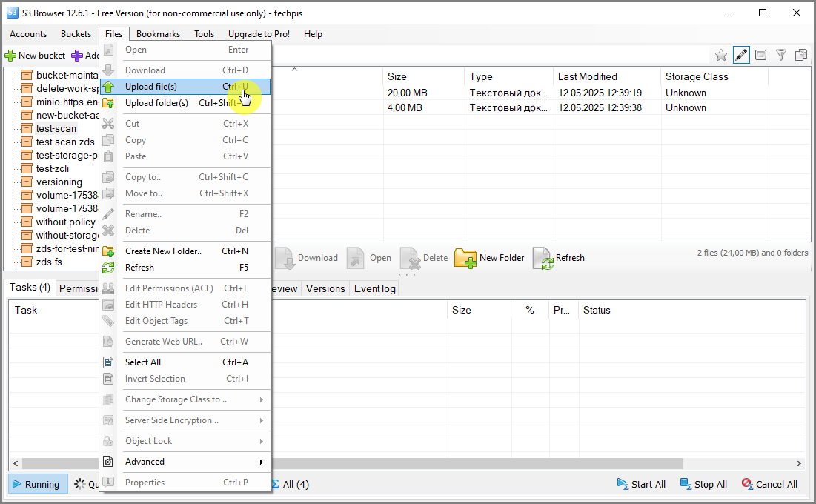
Task: Click the Download toolbar icon
Action: (x=285, y=258)
